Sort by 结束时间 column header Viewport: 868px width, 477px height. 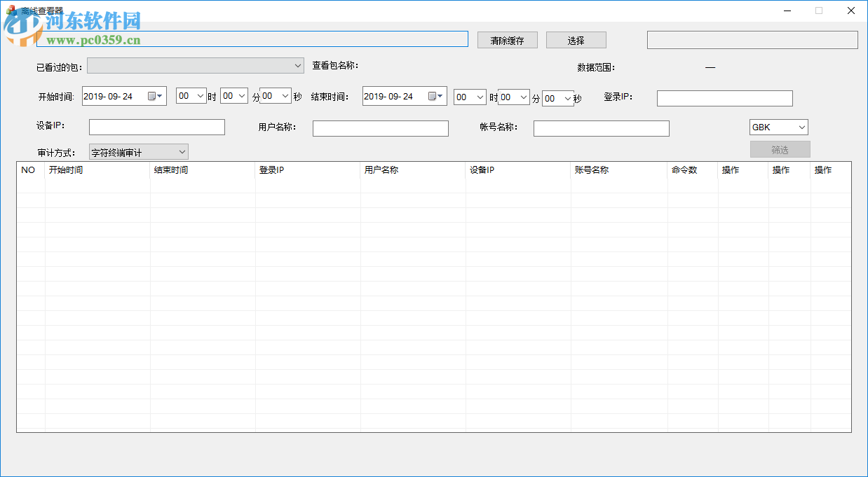click(x=203, y=170)
